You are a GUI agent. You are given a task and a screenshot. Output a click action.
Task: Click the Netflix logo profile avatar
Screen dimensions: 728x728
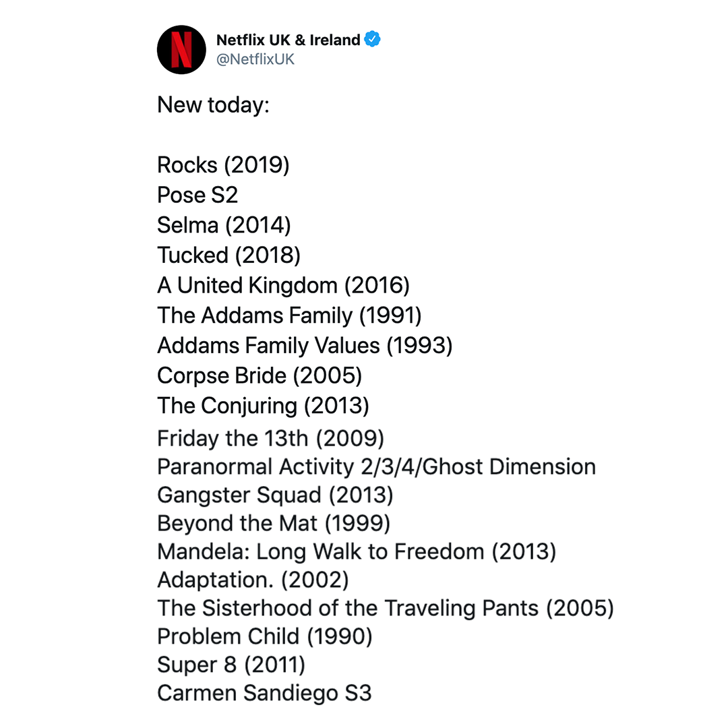(181, 50)
